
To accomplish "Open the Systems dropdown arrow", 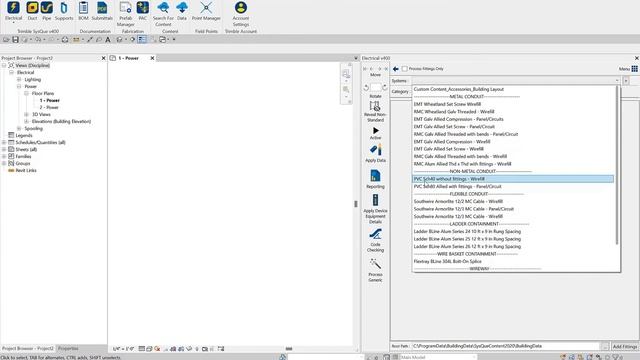I will point(617,81).
